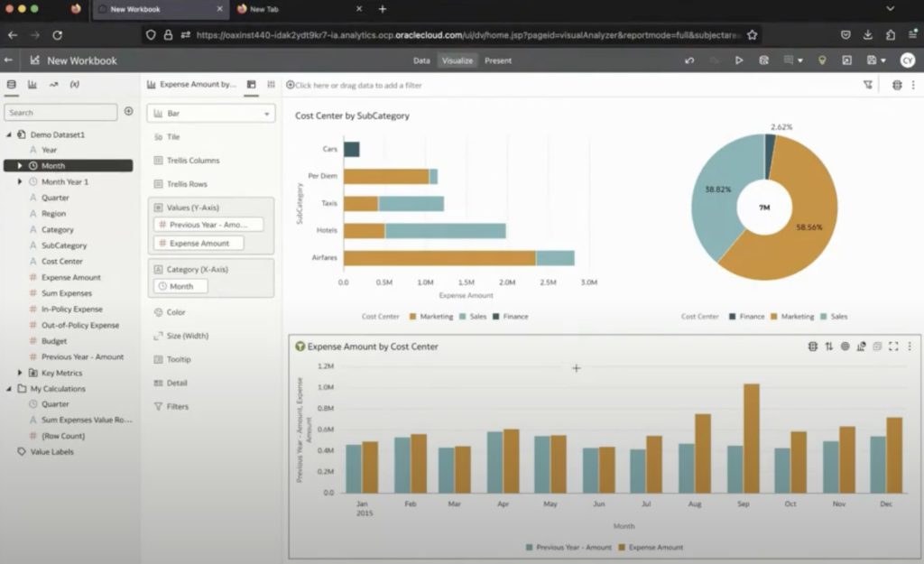Bookmark page with the star icon
This screenshot has width=924, height=564.
click(x=752, y=35)
